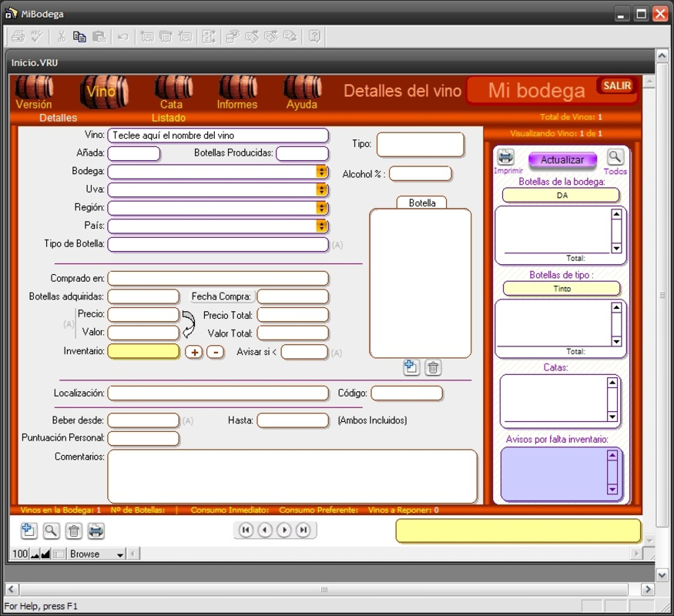
Task: Click the search magnifier icon at the bottom
Action: click(51, 531)
